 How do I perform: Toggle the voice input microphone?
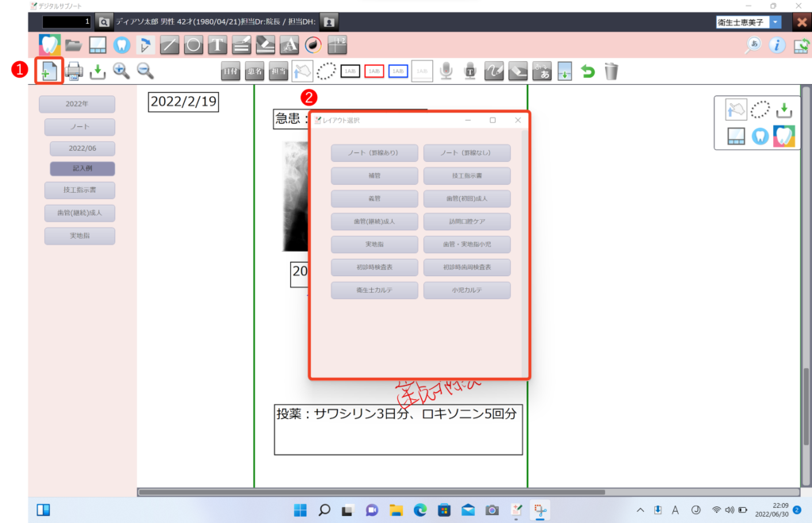(x=446, y=72)
